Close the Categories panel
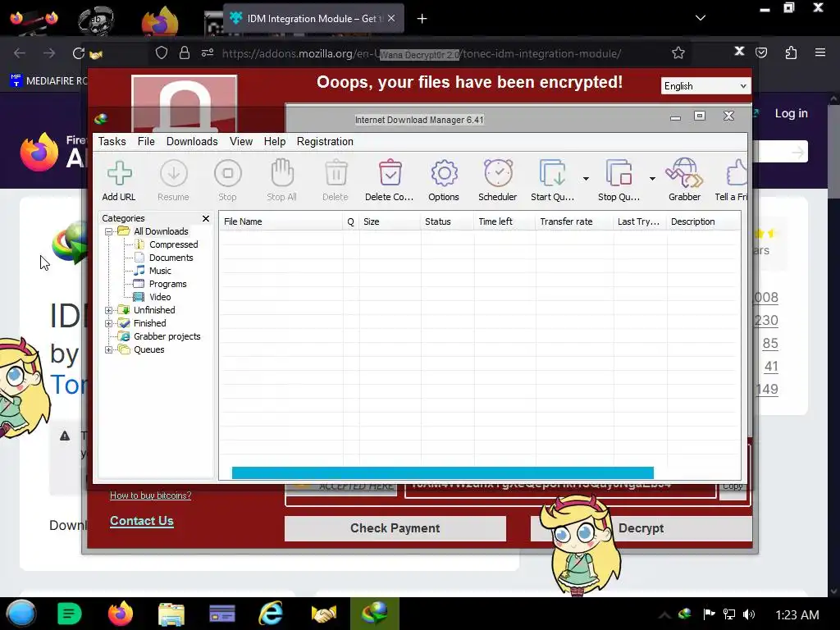840x630 pixels. pos(206,218)
